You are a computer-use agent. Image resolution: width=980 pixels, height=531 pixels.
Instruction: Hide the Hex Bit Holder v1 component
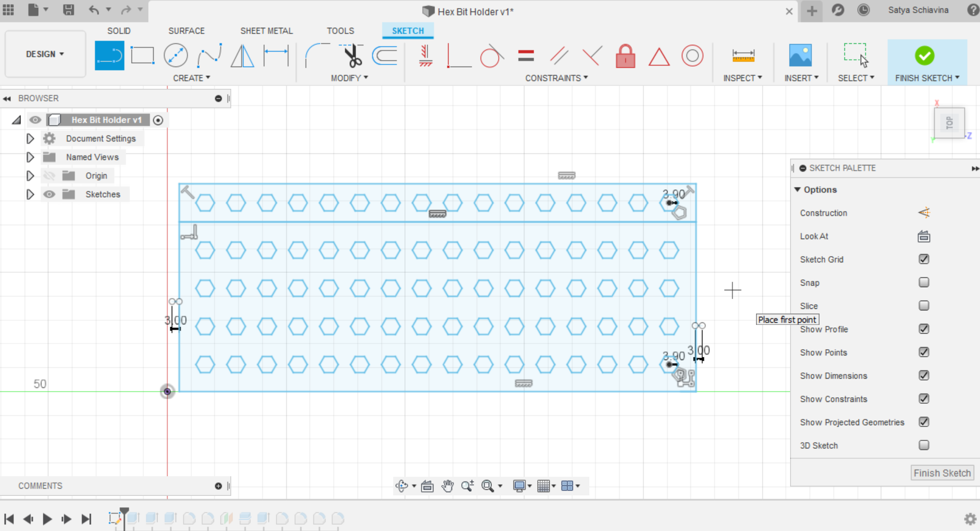click(x=35, y=120)
